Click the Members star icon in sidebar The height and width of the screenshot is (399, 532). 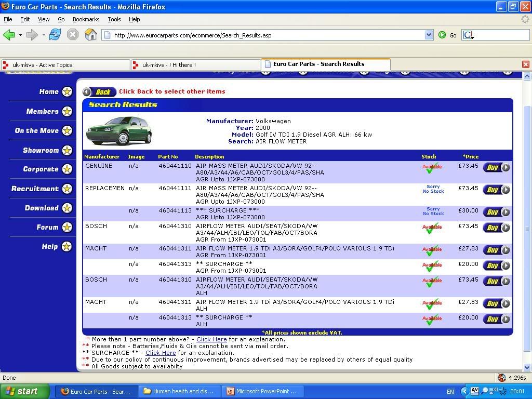(x=67, y=111)
